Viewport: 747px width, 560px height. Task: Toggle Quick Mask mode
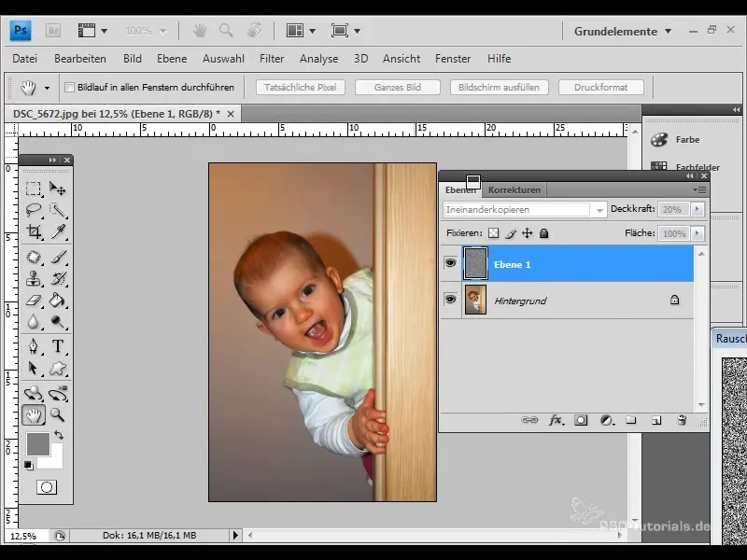47,487
